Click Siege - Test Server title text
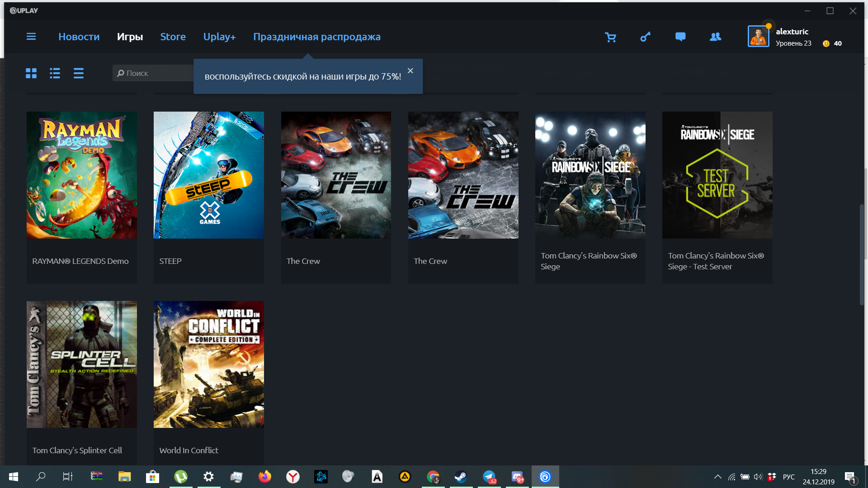The height and width of the screenshot is (488, 868). pos(700,267)
